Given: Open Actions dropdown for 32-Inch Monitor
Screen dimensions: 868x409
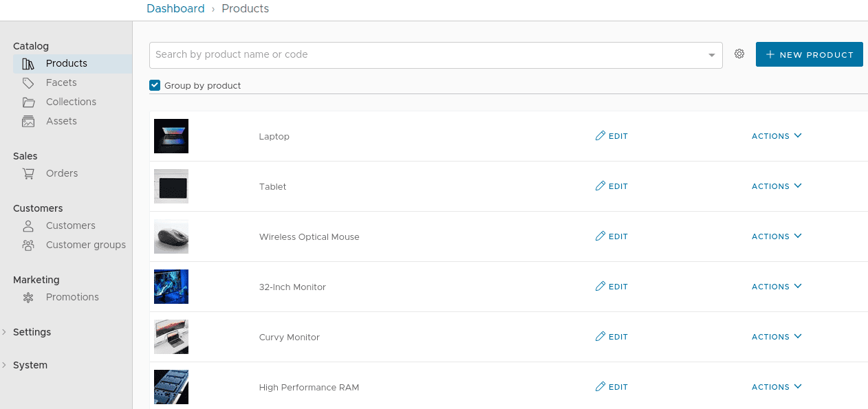Looking at the screenshot, I should coord(777,287).
